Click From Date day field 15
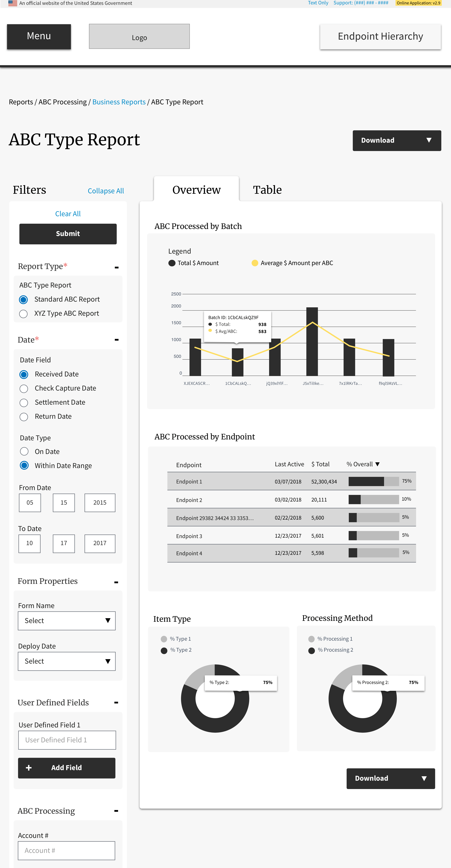 point(64,503)
